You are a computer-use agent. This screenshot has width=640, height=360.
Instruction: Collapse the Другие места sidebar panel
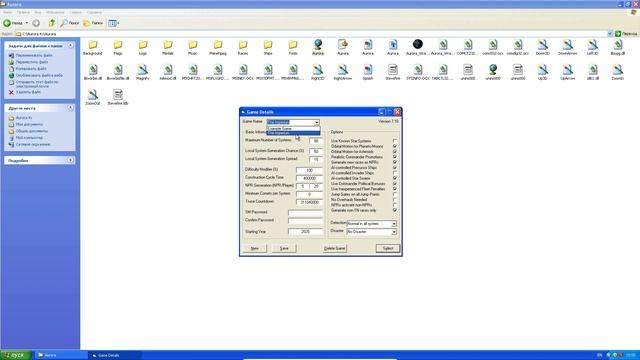71,108
